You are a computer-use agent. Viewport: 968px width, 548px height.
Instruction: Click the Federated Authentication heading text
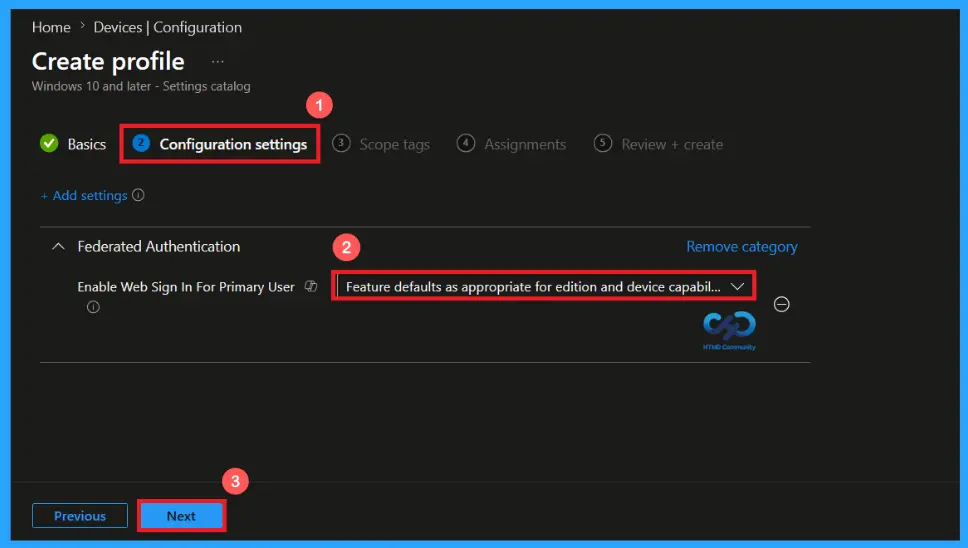[159, 246]
